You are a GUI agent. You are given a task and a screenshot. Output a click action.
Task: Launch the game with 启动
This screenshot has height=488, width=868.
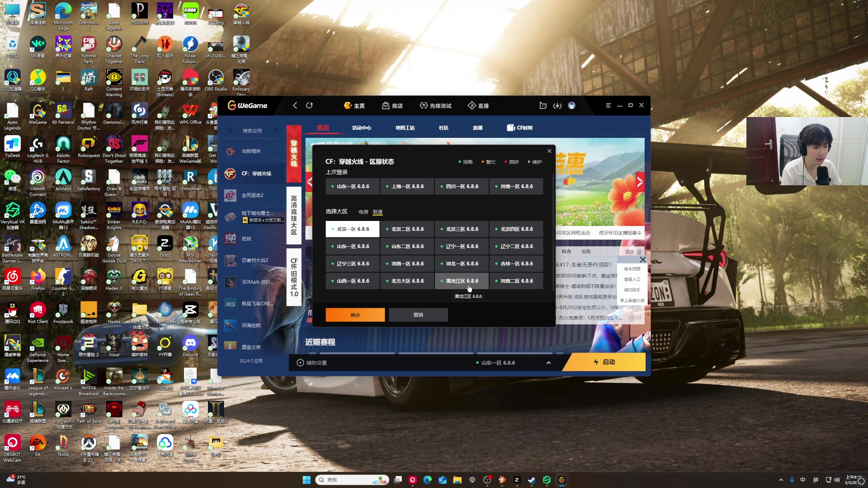click(x=604, y=362)
